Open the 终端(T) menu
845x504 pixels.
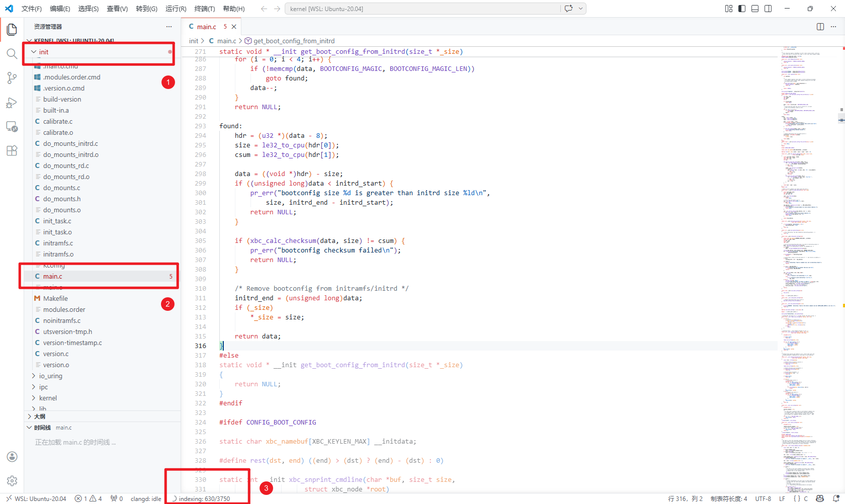pyautogui.click(x=205, y=9)
